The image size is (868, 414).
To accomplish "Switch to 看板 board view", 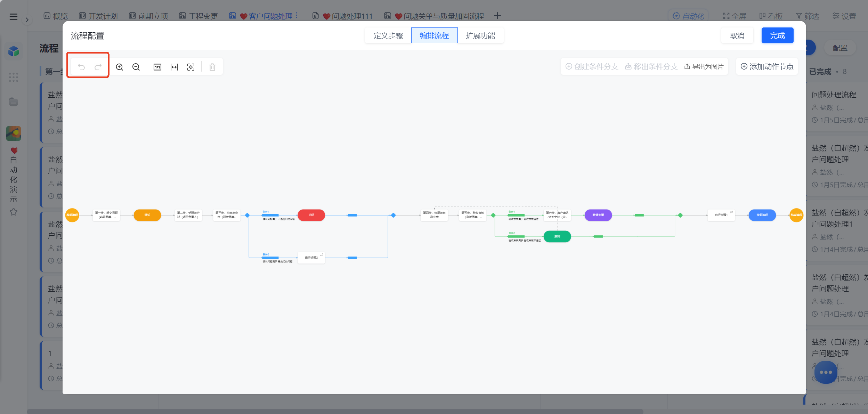I will pyautogui.click(x=771, y=16).
